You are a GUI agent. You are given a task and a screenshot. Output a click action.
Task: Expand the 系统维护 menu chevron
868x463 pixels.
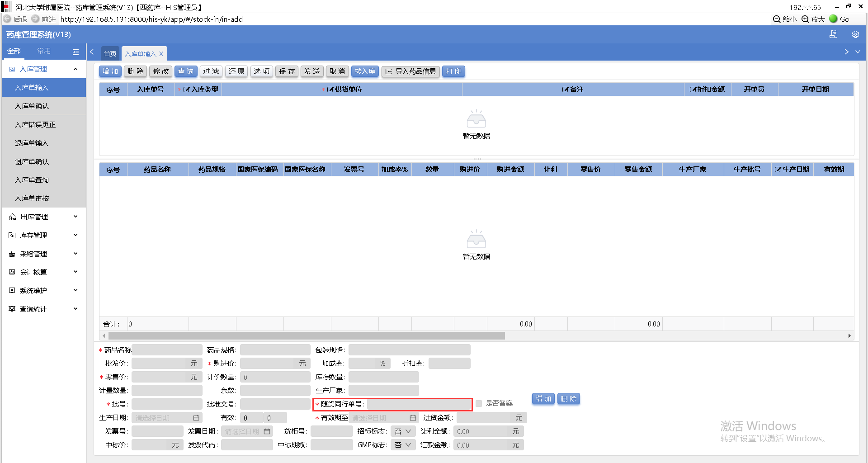tap(75, 290)
